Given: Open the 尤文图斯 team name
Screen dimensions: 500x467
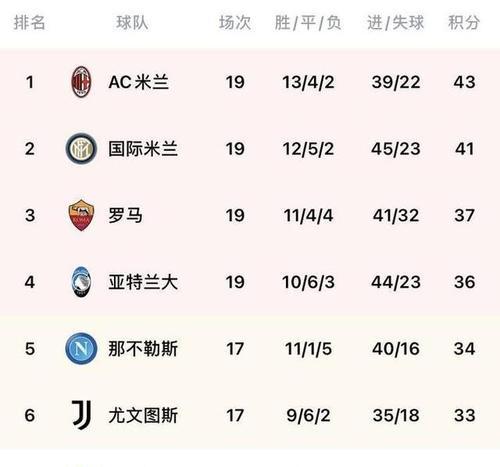Looking at the screenshot, I should [143, 415].
